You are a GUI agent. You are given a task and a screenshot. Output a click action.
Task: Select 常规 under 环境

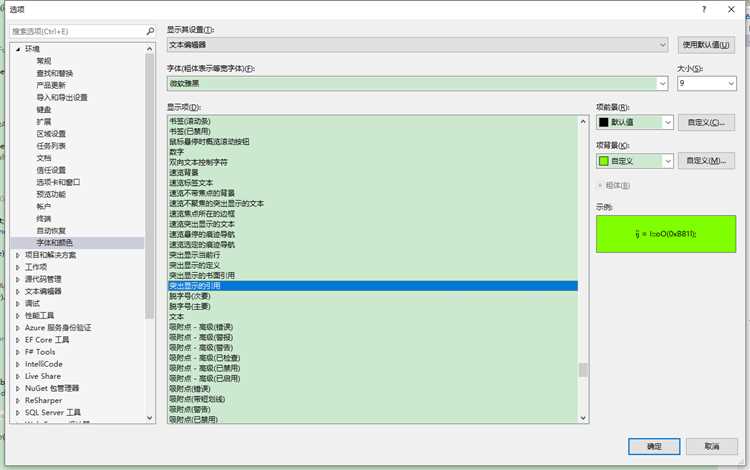click(44, 61)
